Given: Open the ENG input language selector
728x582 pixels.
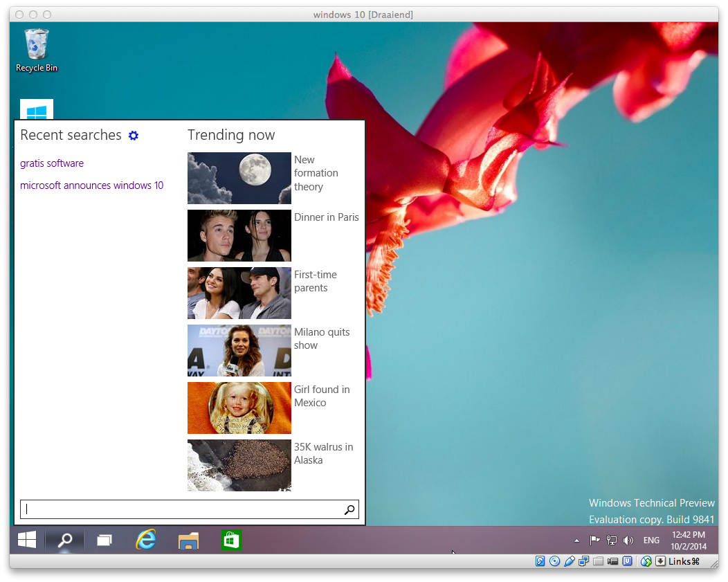Looking at the screenshot, I should pos(651,540).
